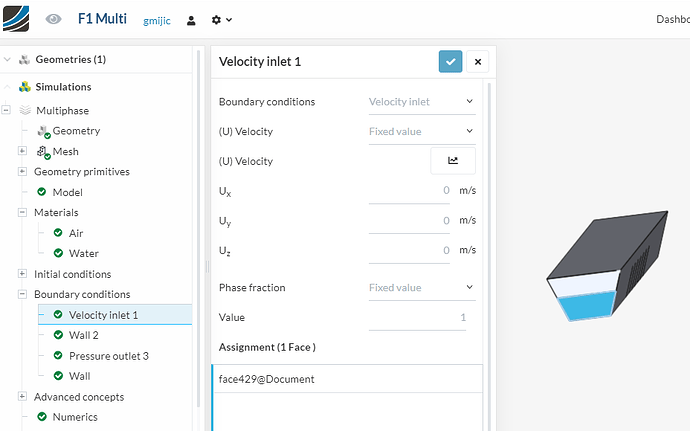Toggle the eye visibility icon in header
Viewport: 690px width, 431px height.
(x=54, y=19)
